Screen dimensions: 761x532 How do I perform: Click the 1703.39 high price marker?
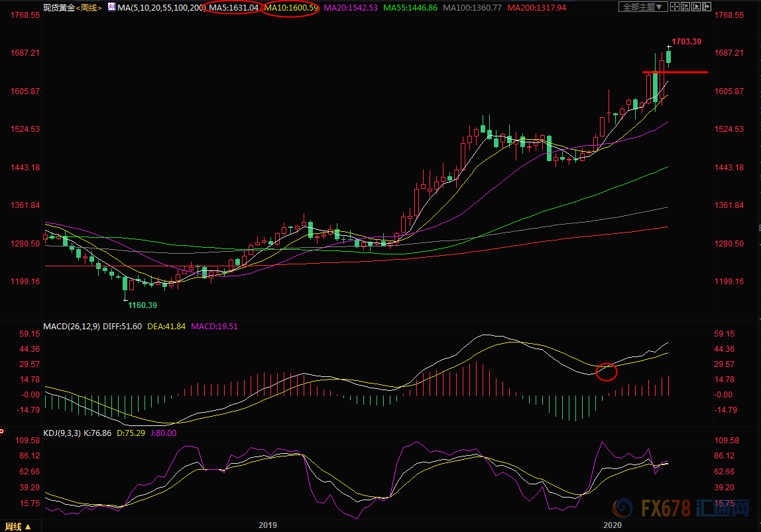[x=686, y=42]
